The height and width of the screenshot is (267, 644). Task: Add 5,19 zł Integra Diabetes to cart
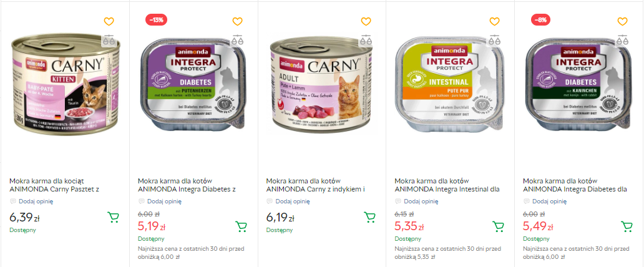tap(241, 226)
